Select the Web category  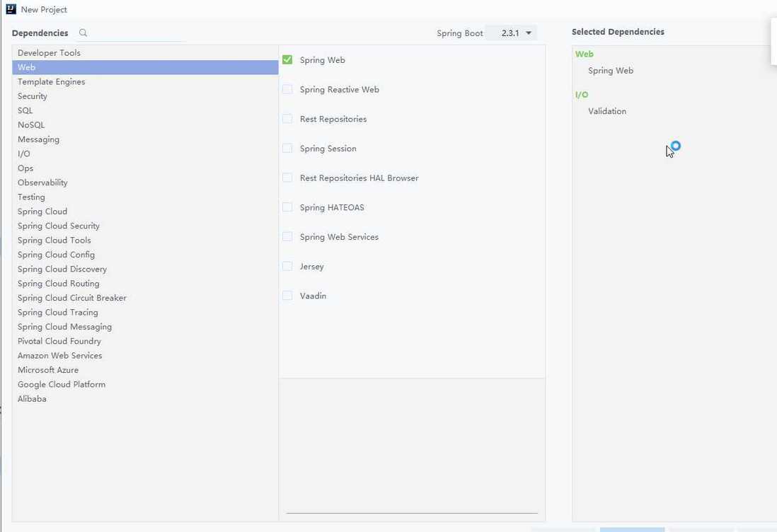(x=145, y=67)
